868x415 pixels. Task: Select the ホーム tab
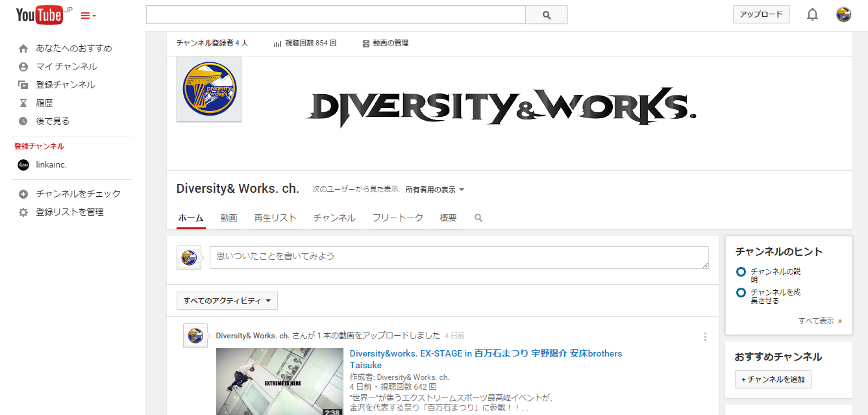click(191, 218)
